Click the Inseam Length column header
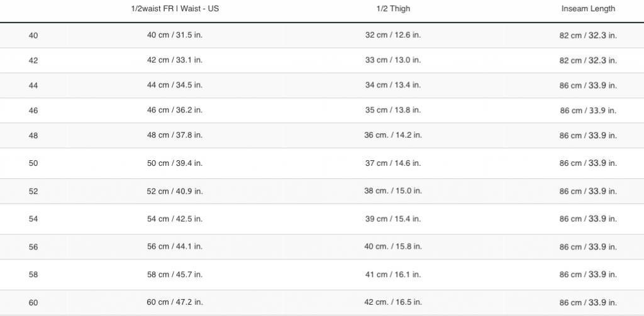This screenshot has height=316, width=644. tap(588, 9)
